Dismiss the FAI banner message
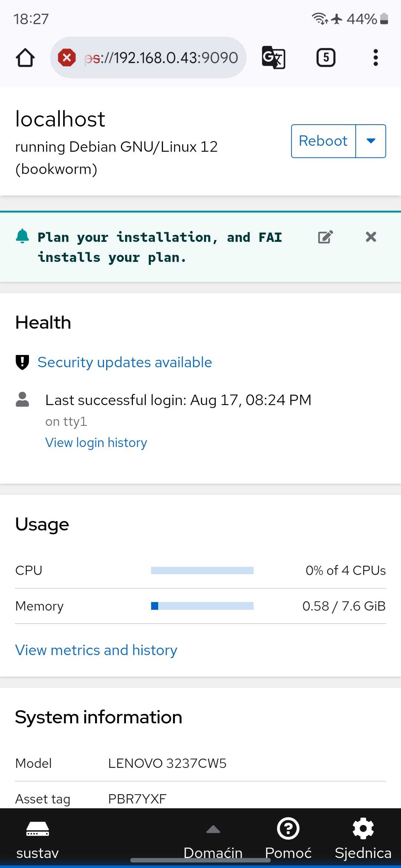The image size is (401, 868). point(371,237)
